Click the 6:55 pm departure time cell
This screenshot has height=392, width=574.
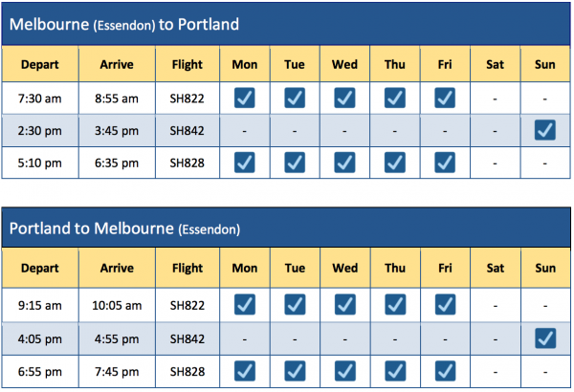click(x=39, y=370)
